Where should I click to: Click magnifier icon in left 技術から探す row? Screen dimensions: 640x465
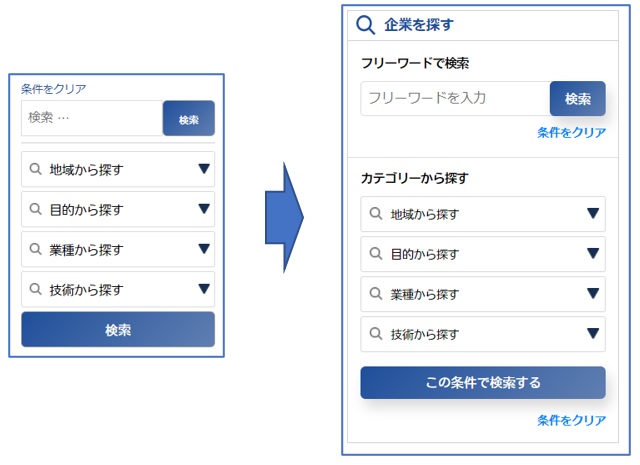pos(36,289)
